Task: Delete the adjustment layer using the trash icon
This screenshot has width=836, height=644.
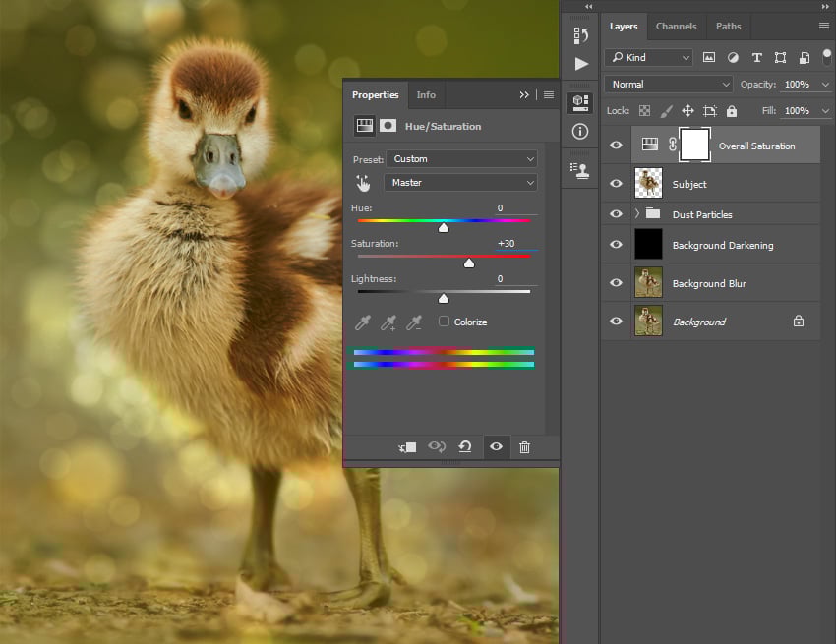Action: pyautogui.click(x=525, y=447)
